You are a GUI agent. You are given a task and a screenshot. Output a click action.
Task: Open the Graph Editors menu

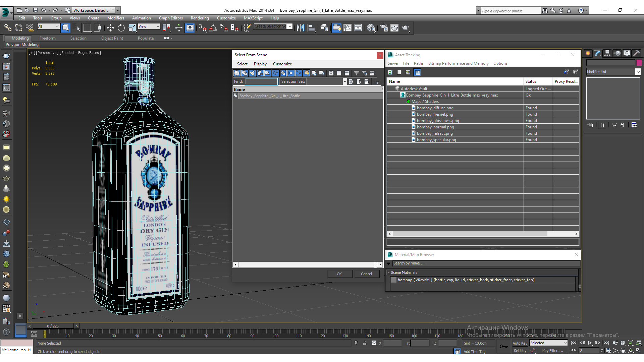[171, 18]
